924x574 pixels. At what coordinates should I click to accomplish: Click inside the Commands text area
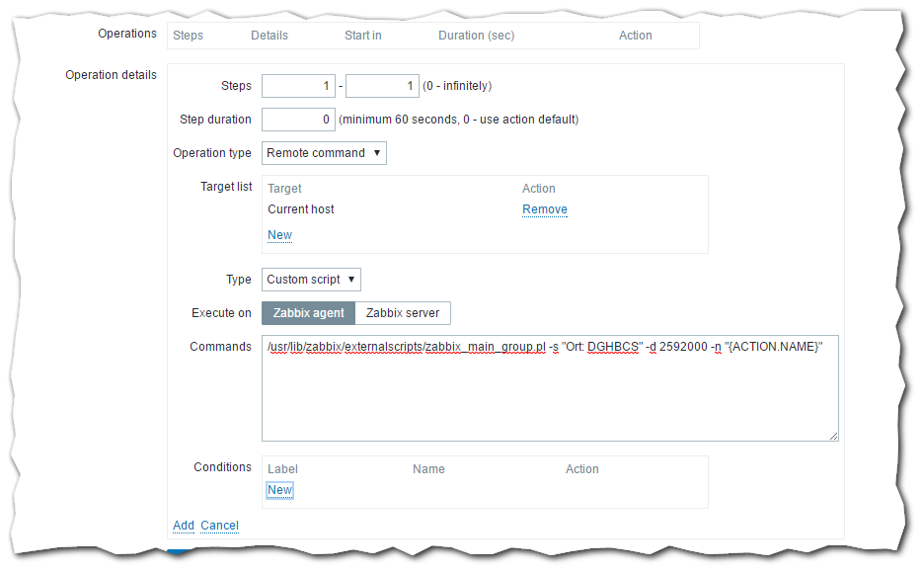pyautogui.click(x=549, y=395)
